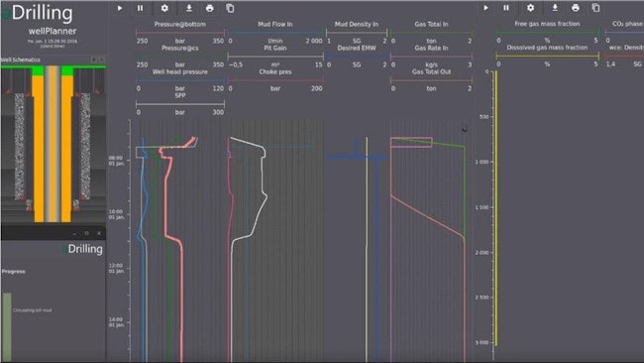
Task: Click the Progress label in Drilling sub-window
Action: (13, 272)
